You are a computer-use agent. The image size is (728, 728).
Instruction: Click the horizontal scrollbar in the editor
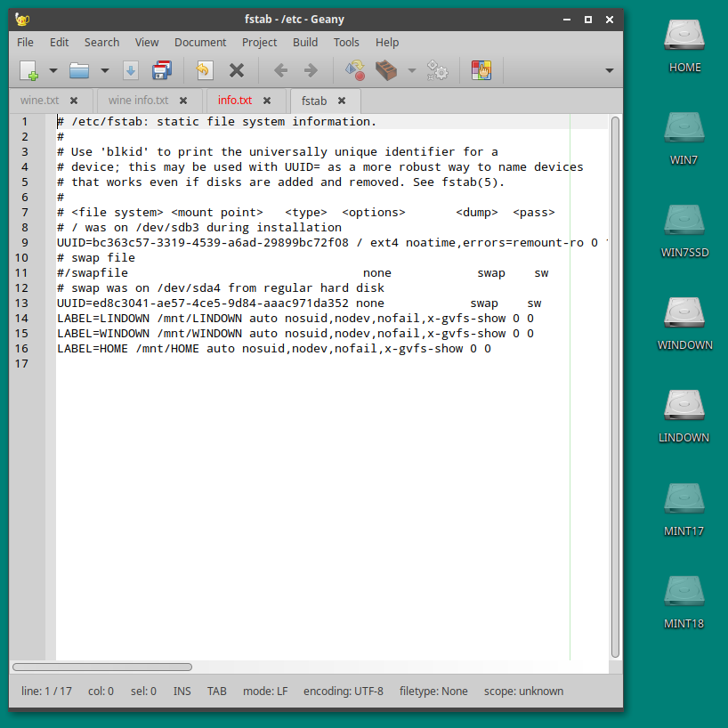tap(102, 667)
